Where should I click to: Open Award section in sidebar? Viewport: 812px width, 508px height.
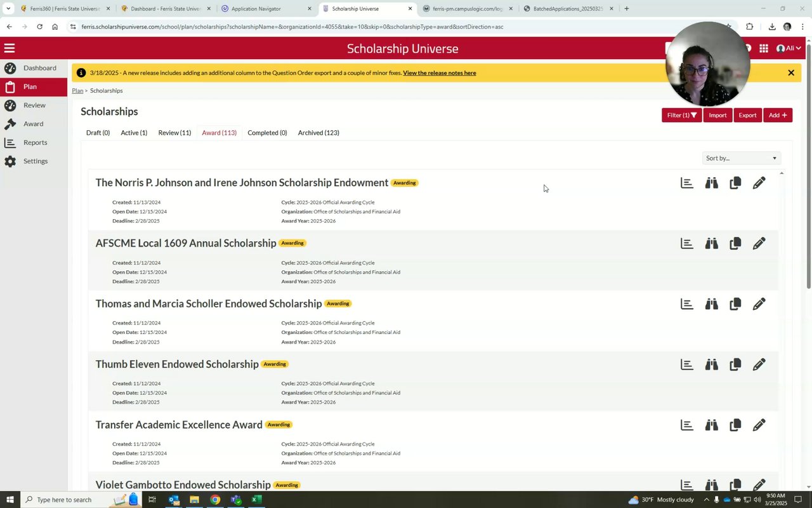(34, 124)
